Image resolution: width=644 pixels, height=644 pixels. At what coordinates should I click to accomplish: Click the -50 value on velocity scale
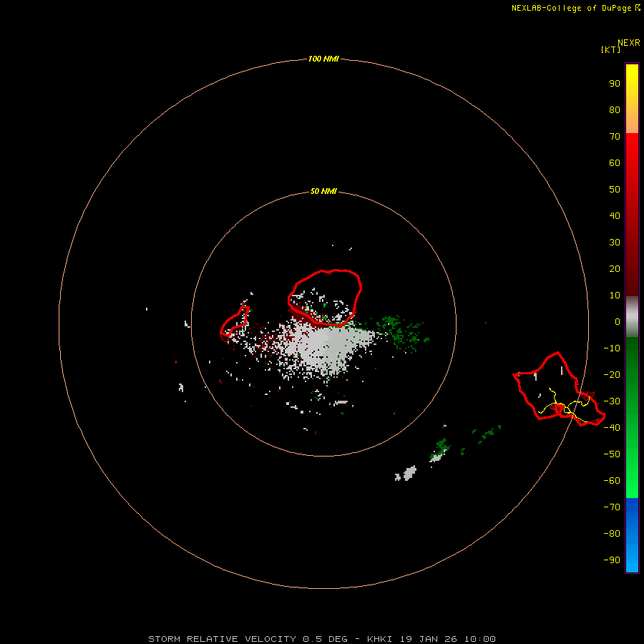coord(612,454)
